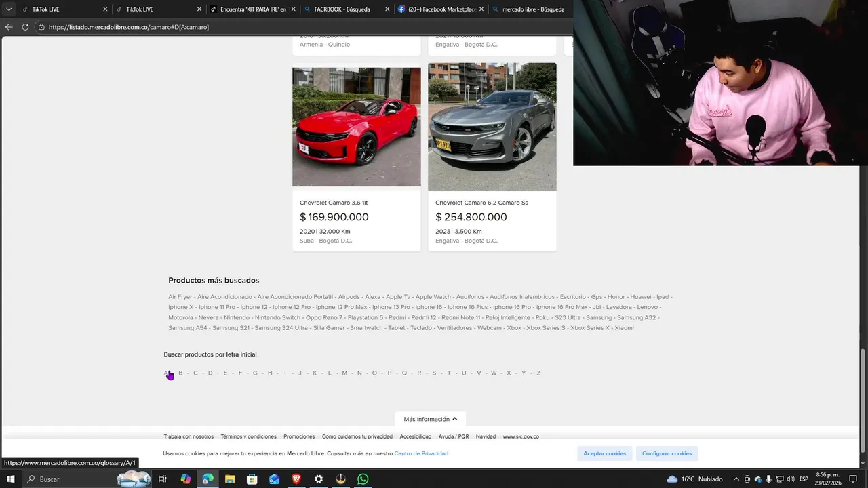868x488 pixels.
Task: Click the microphone icon in the system tray
Action: click(769, 479)
